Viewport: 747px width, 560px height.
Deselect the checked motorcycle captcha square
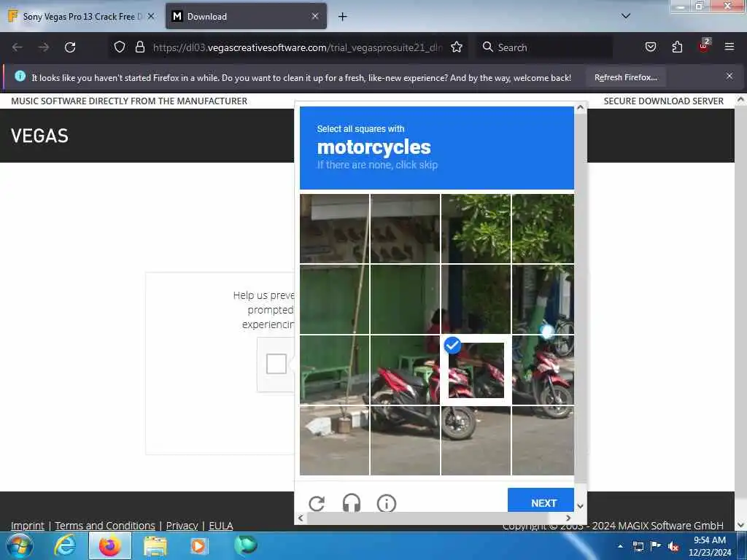(476, 370)
